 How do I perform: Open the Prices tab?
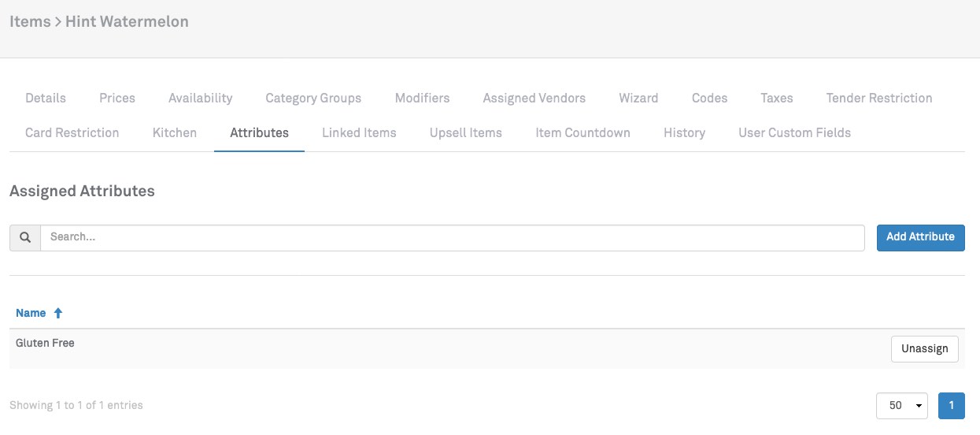pos(117,99)
